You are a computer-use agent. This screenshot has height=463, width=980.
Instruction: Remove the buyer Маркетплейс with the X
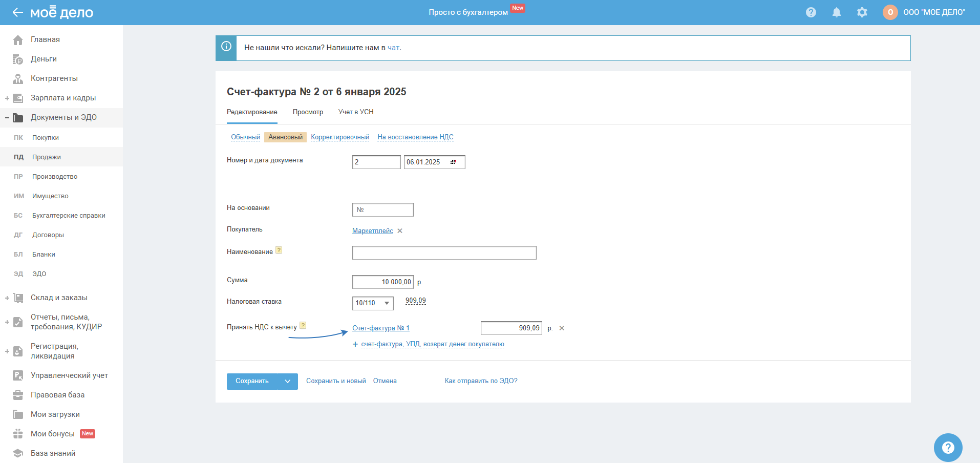pos(400,231)
